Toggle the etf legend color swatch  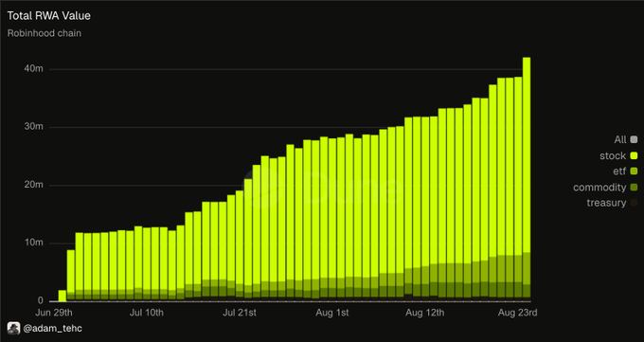click(x=634, y=171)
